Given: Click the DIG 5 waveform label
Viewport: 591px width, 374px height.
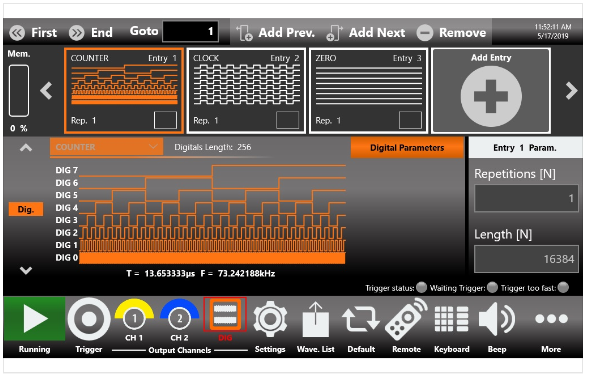Looking at the screenshot, I should [x=67, y=195].
